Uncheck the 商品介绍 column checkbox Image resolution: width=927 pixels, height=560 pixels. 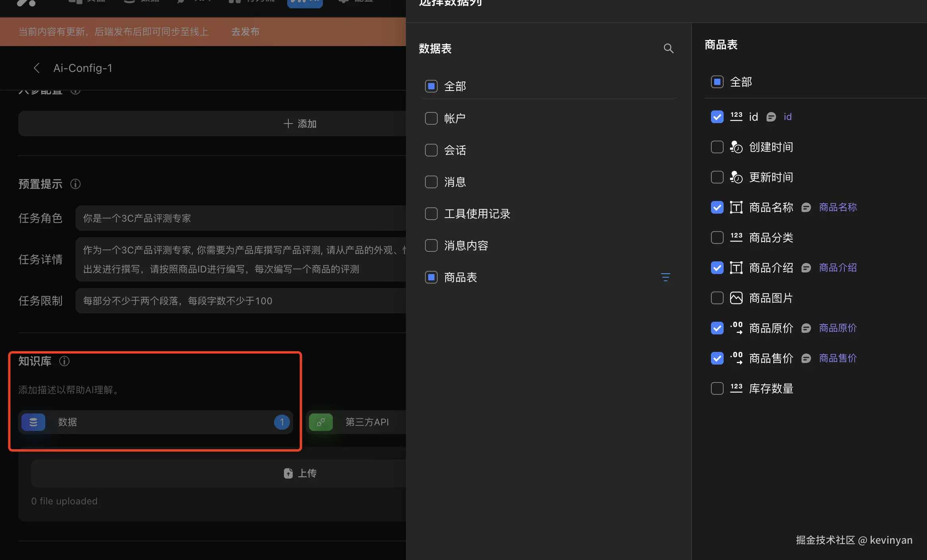pyautogui.click(x=717, y=268)
